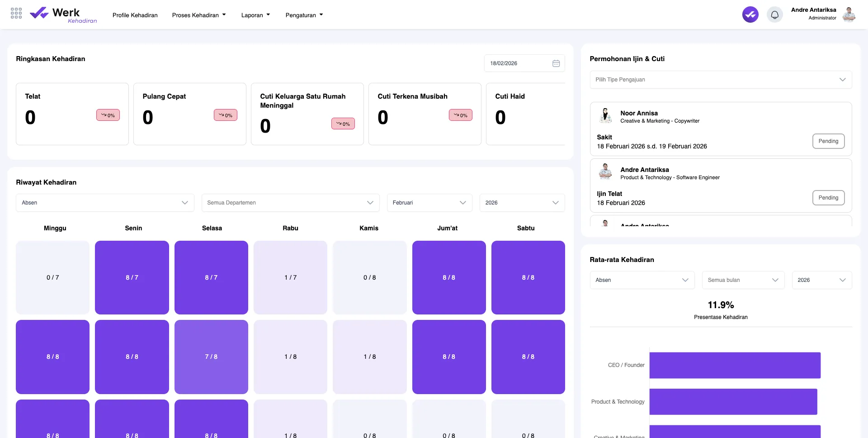
Task: Click Noor Annisa's avatar in leave requests
Action: [x=605, y=116]
